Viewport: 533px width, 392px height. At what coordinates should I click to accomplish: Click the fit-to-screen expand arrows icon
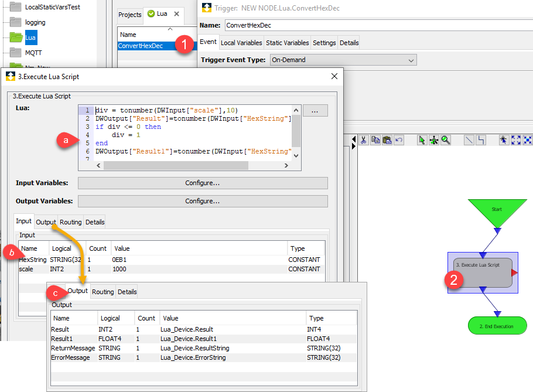pos(515,140)
